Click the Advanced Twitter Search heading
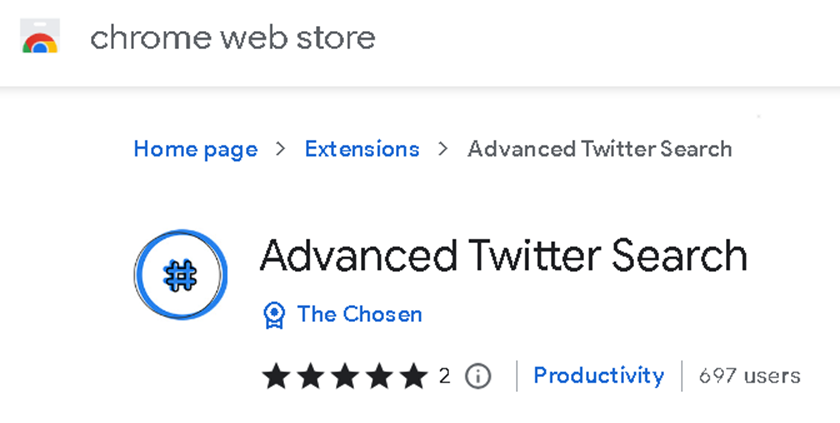This screenshot has width=840, height=423. [x=504, y=256]
